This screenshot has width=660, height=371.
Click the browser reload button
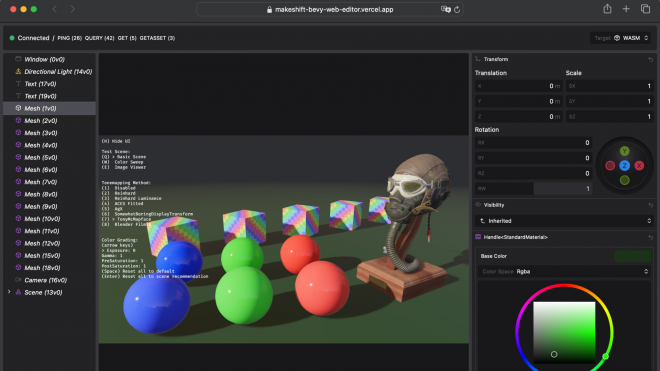tap(457, 9)
